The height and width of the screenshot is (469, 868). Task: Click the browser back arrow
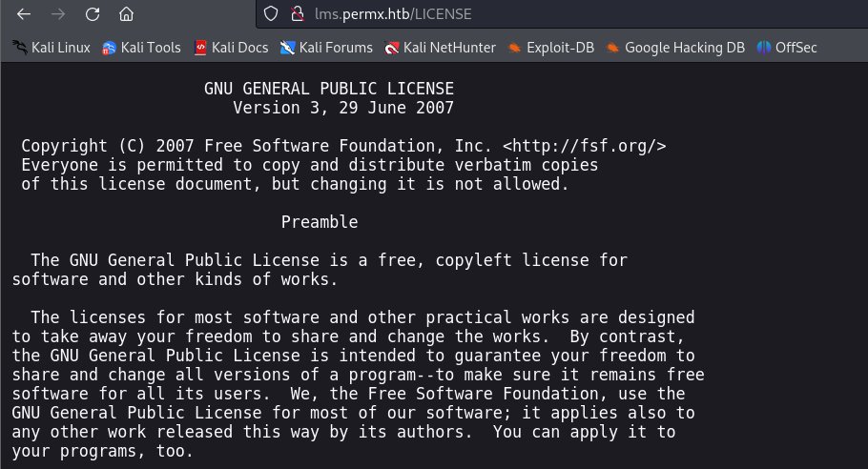pyautogui.click(x=24, y=14)
